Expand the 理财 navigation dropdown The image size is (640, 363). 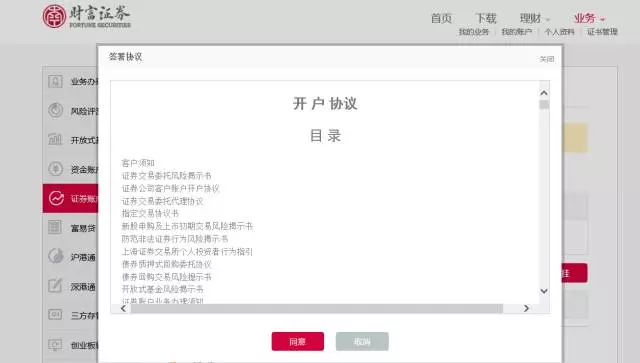tap(534, 18)
